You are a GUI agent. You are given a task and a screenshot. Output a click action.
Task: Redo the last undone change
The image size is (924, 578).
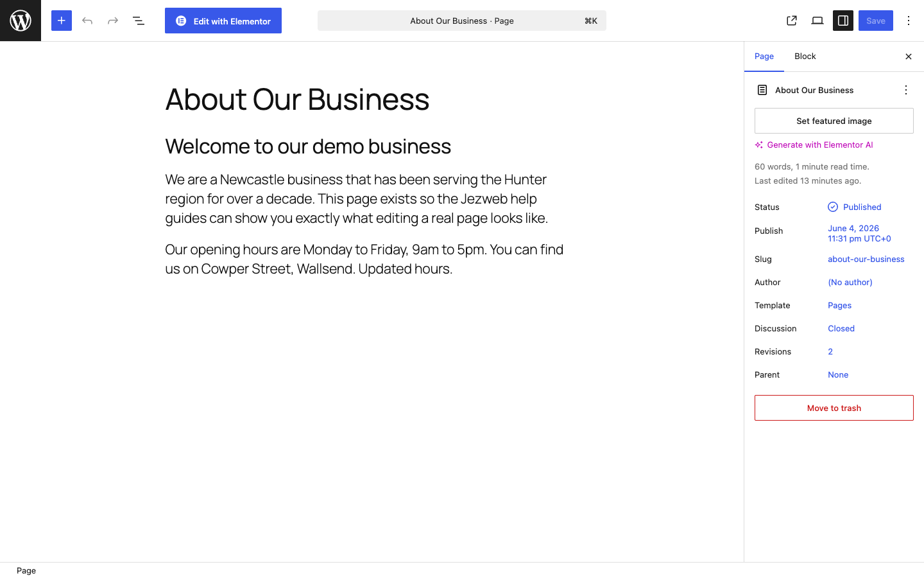coord(113,21)
